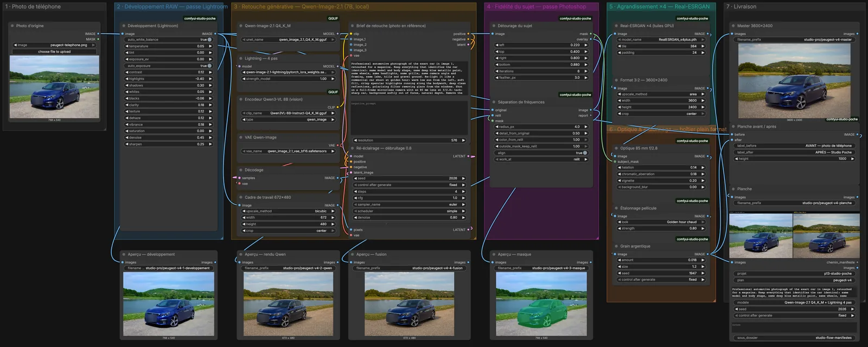Open the look Golden hour chaud dropdown

(x=661, y=222)
